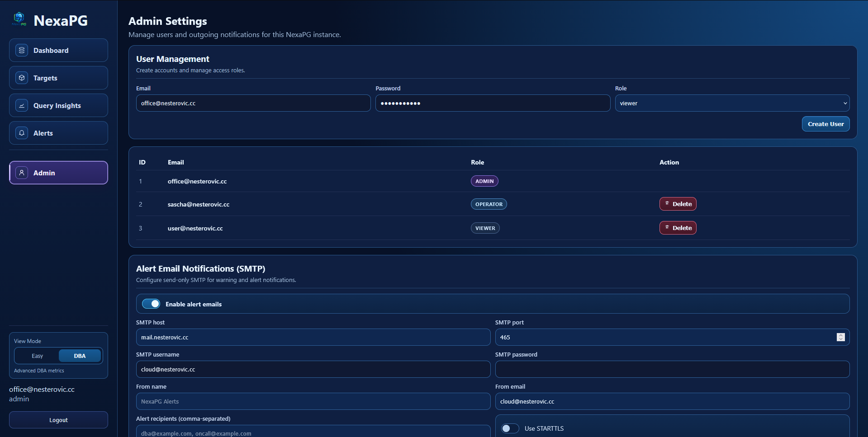Navigate to Targets in the sidebar menu
Screen dimensions: 868x437
pos(58,77)
